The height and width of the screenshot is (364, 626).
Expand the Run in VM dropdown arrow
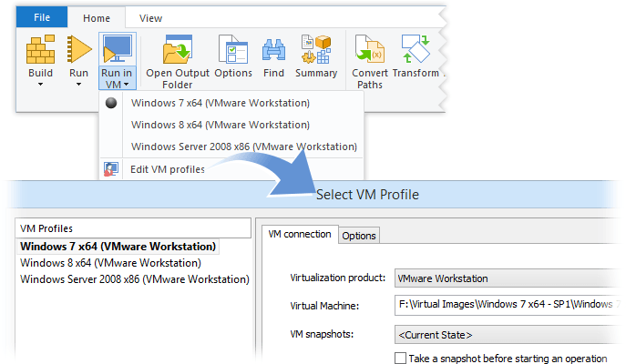(x=126, y=84)
